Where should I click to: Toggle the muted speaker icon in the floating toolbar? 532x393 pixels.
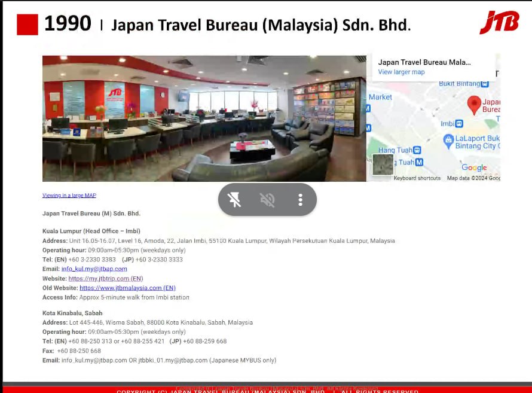coord(267,200)
